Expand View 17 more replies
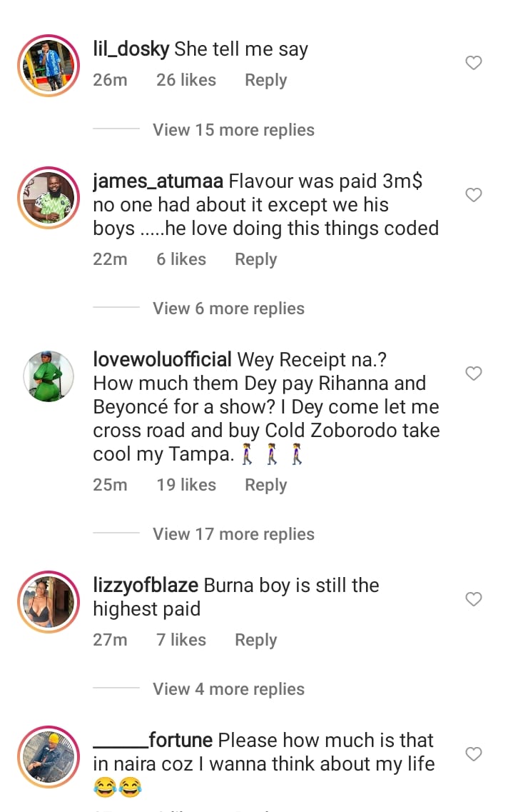 233,534
